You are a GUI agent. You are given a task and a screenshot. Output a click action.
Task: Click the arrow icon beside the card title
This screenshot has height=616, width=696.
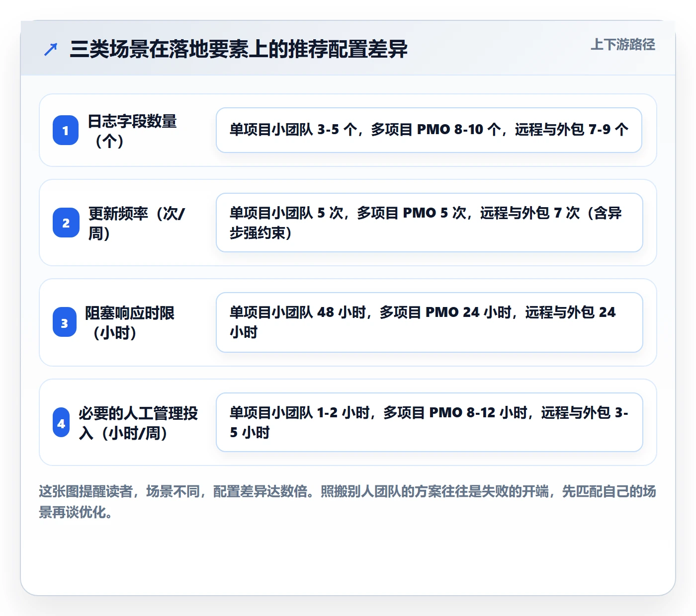tap(51, 49)
